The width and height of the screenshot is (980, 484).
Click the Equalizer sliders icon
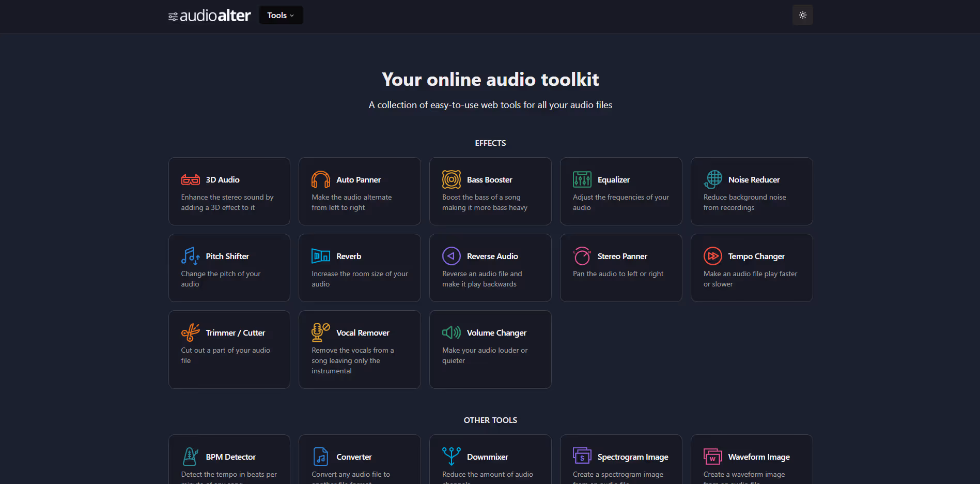tap(582, 179)
